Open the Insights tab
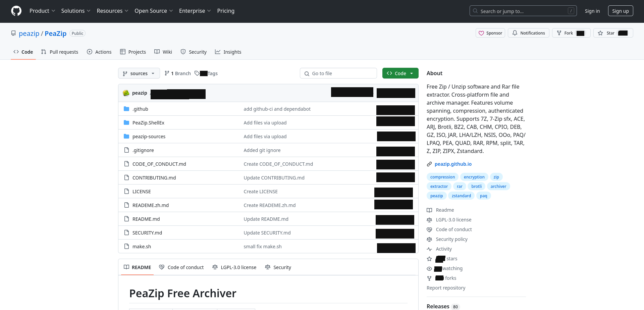 228,52
